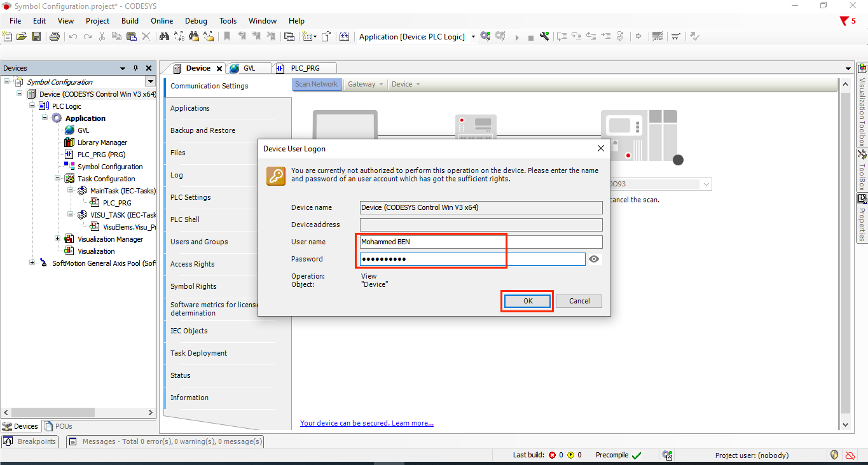Open the Debug menu

click(196, 21)
